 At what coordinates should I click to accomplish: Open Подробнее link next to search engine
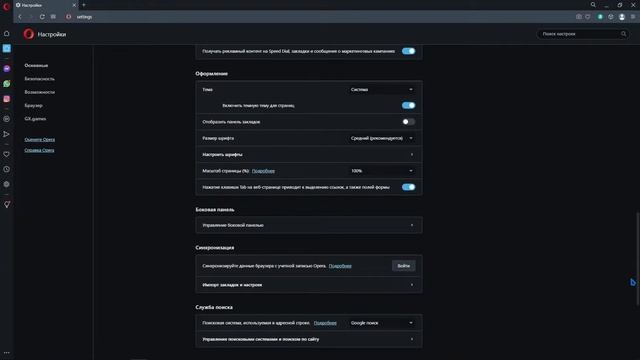(325, 323)
